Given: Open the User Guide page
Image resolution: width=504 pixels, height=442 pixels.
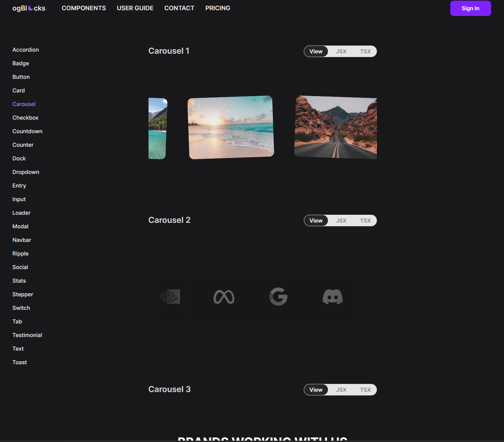Looking at the screenshot, I should point(135,8).
